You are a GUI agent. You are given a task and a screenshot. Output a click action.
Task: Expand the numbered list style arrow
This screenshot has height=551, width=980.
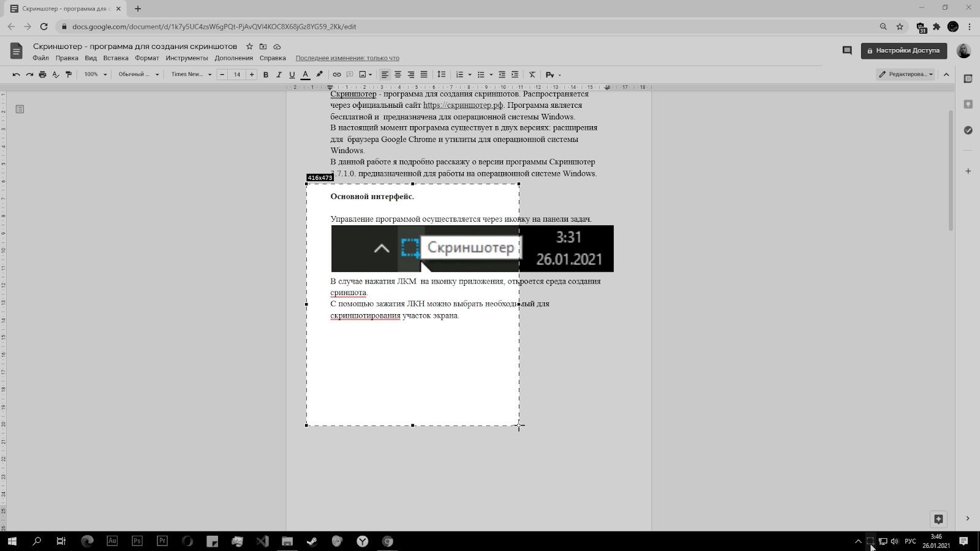470,75
